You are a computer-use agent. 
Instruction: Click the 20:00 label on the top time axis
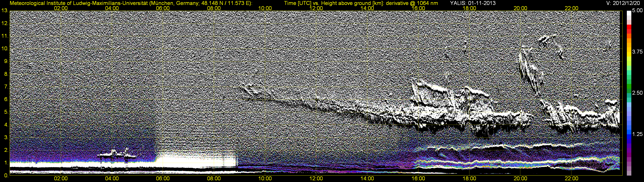click(x=520, y=8)
